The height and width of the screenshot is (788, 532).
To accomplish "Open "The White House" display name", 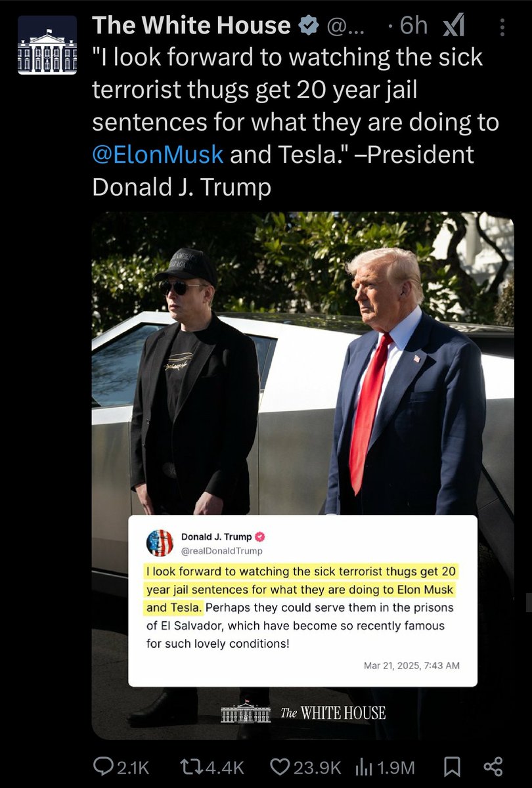I will click(191, 26).
